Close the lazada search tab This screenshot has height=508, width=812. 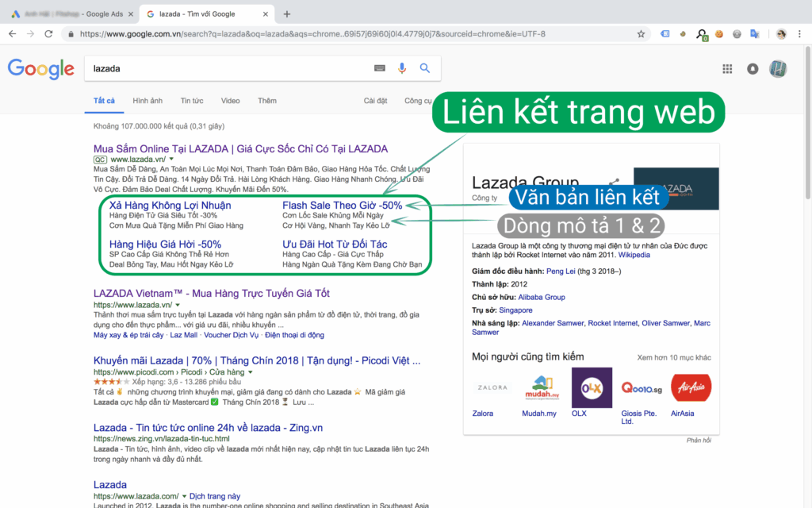(x=266, y=14)
